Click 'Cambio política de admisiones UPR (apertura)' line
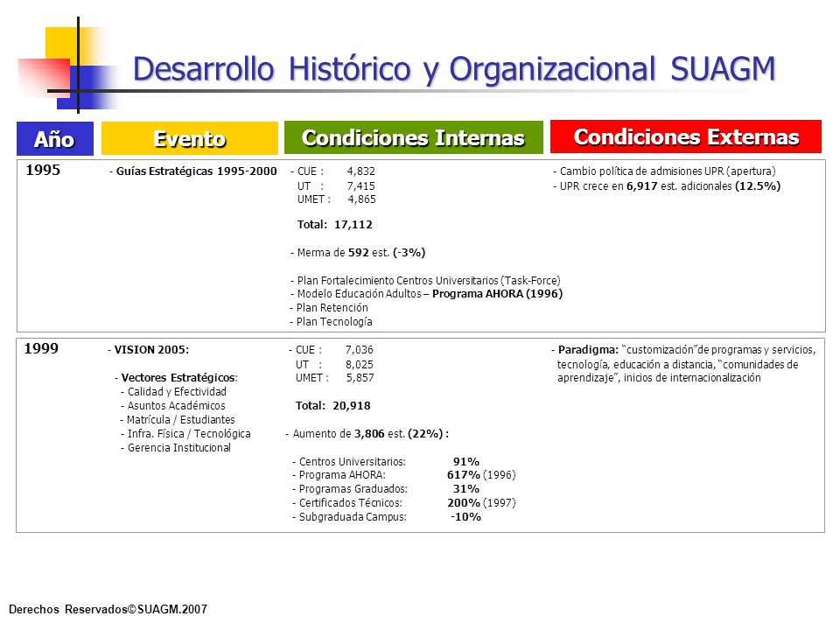The width and height of the screenshot is (840, 630). tap(664, 171)
